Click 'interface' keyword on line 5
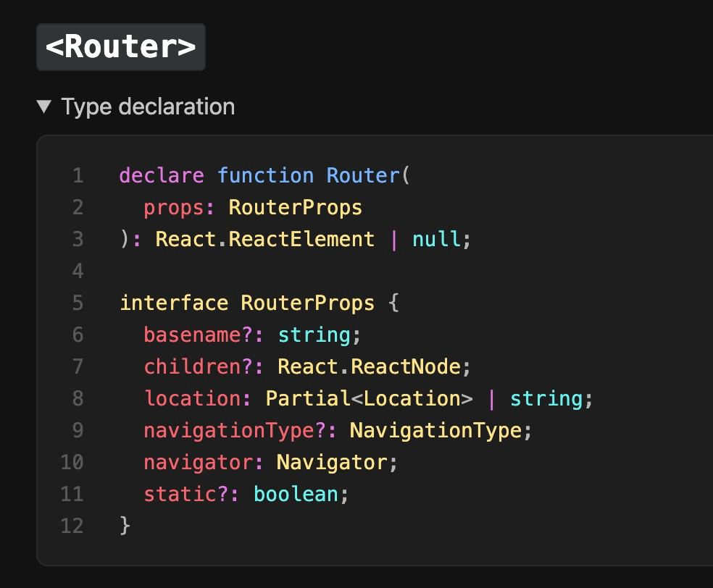 [x=174, y=303]
